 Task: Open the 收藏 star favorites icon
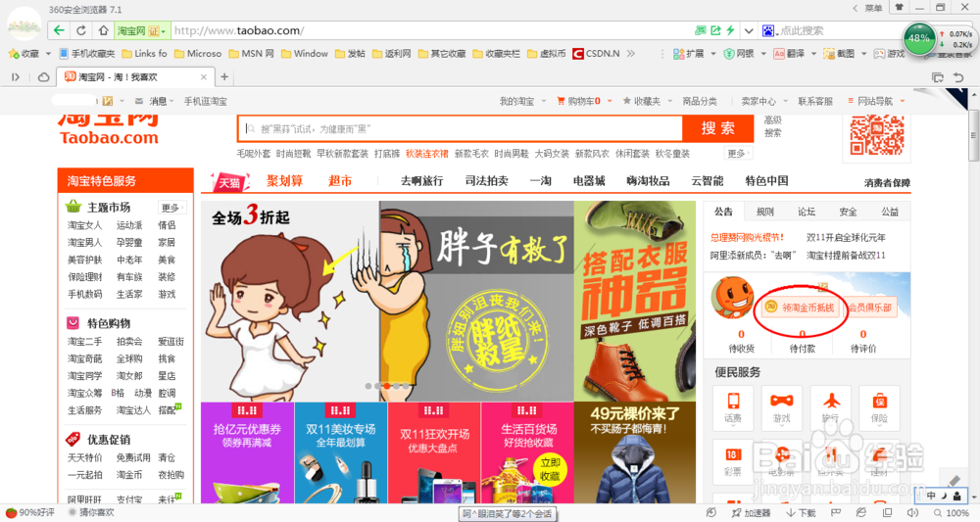(x=13, y=54)
